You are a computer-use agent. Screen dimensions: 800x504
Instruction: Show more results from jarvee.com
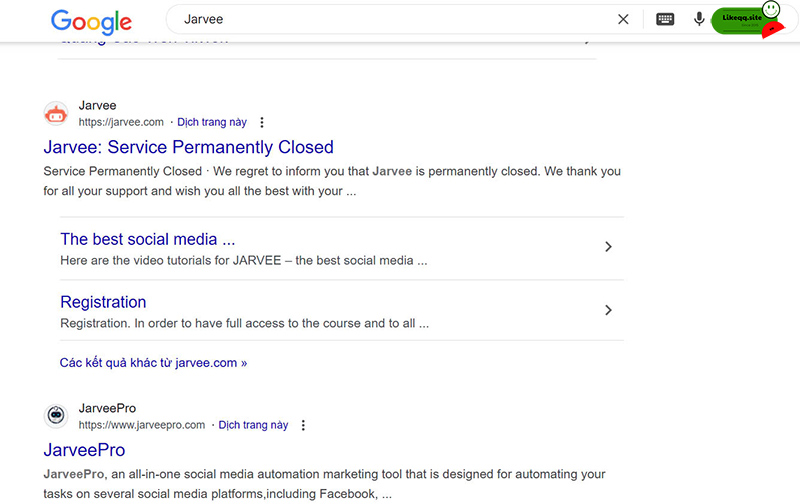click(153, 363)
